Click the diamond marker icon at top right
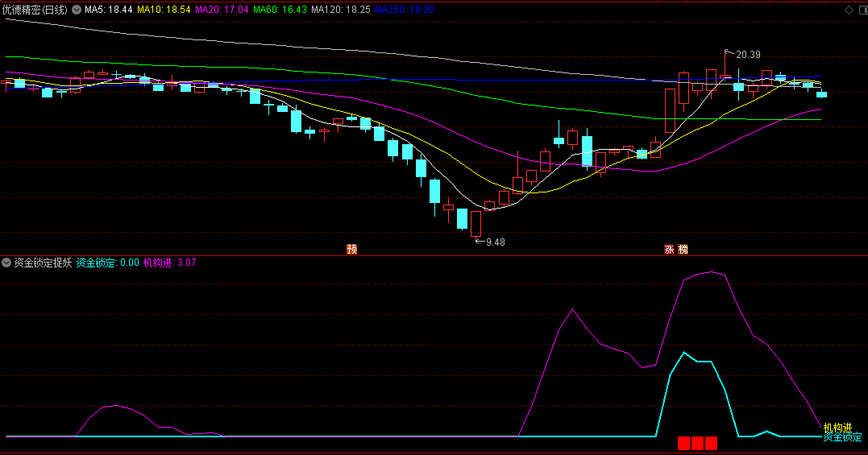Screen dimensions: 868x455 point(849,10)
